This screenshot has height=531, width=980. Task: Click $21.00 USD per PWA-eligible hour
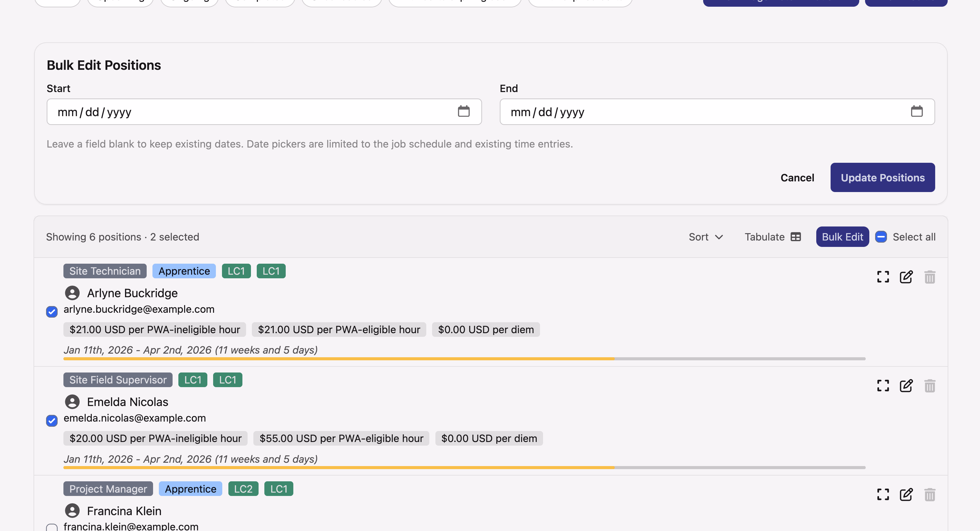tap(339, 330)
